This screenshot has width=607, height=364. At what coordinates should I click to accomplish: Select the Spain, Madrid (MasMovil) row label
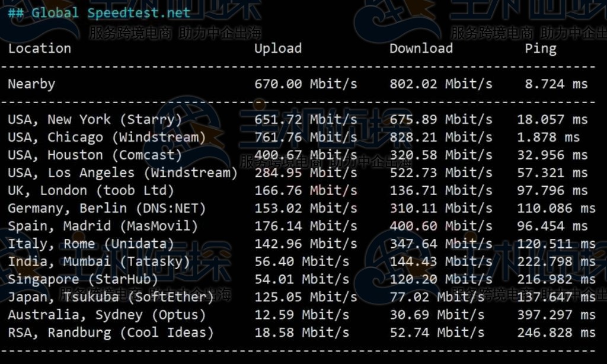(x=103, y=226)
